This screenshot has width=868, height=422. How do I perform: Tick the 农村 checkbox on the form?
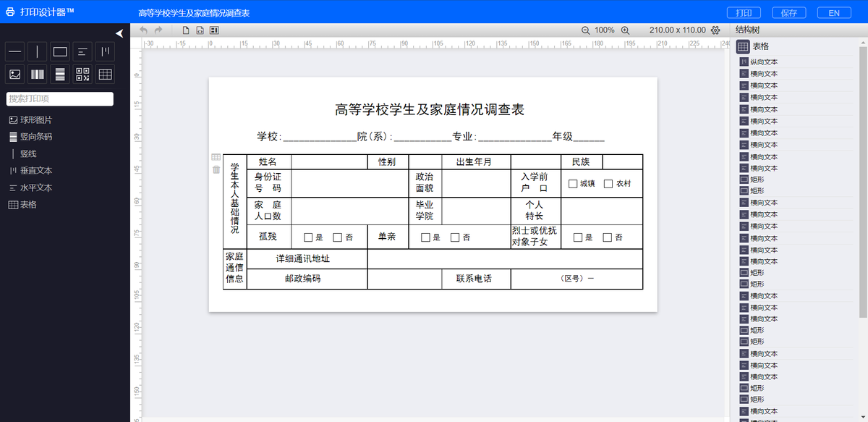pyautogui.click(x=608, y=184)
